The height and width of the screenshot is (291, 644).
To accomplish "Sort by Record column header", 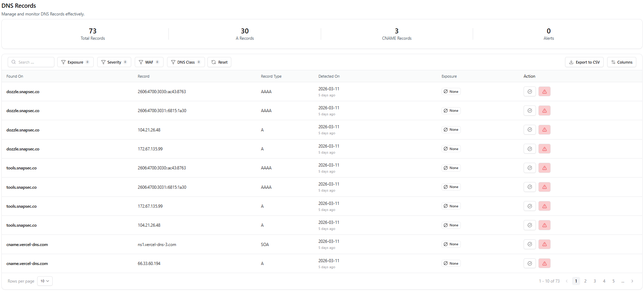I will pyautogui.click(x=144, y=76).
